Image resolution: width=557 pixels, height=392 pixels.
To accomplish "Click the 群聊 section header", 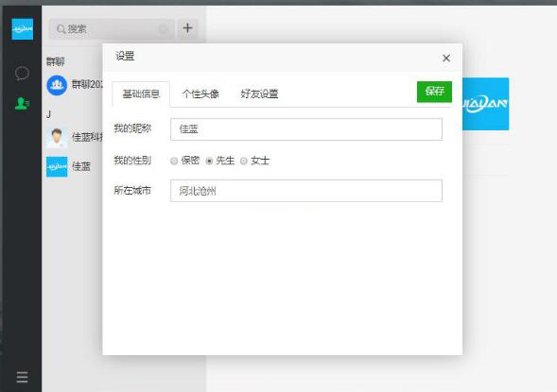I will tap(56, 61).
